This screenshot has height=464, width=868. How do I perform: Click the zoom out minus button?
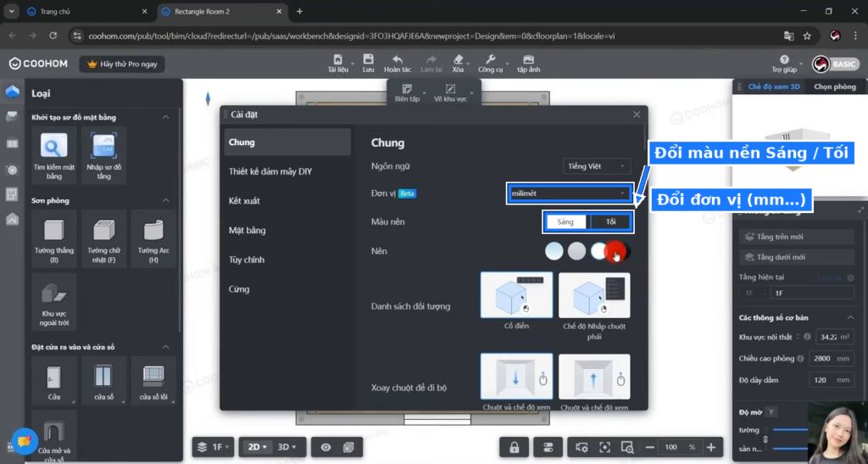650,447
